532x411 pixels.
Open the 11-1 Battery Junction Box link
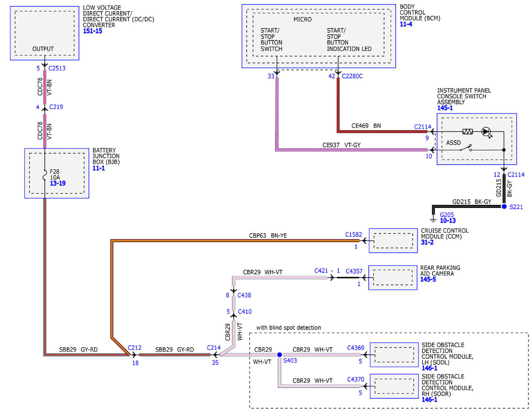pos(99,168)
